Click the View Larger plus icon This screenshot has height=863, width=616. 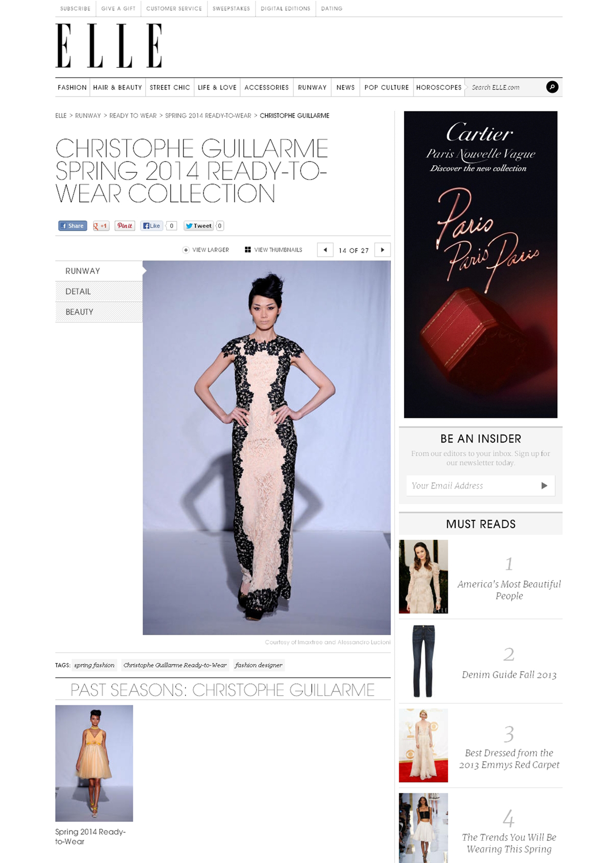(186, 250)
